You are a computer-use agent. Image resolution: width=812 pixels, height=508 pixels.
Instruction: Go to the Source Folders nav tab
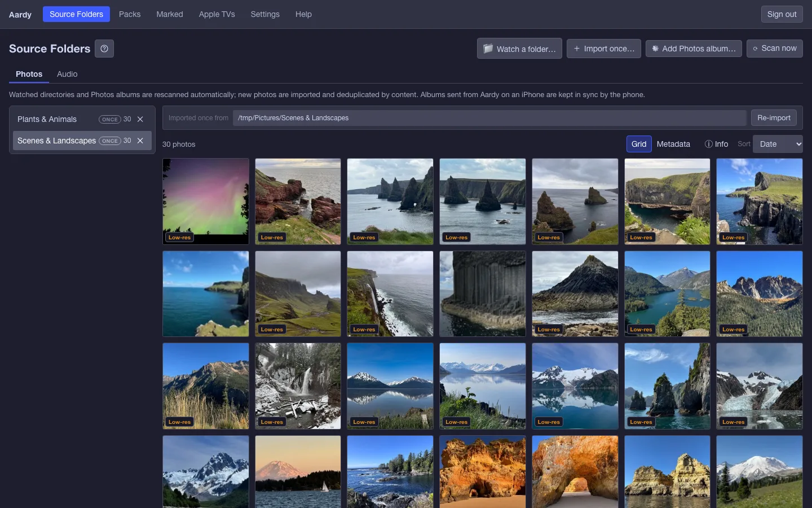pos(76,14)
